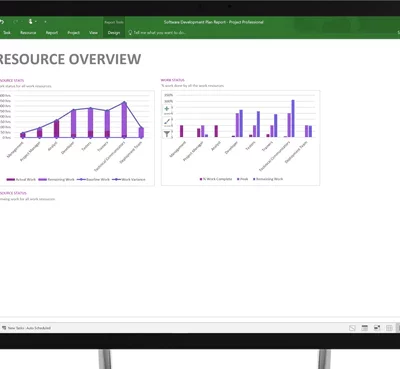Select the Work Status bar chart
This screenshot has width=400, height=369.
tap(240, 138)
